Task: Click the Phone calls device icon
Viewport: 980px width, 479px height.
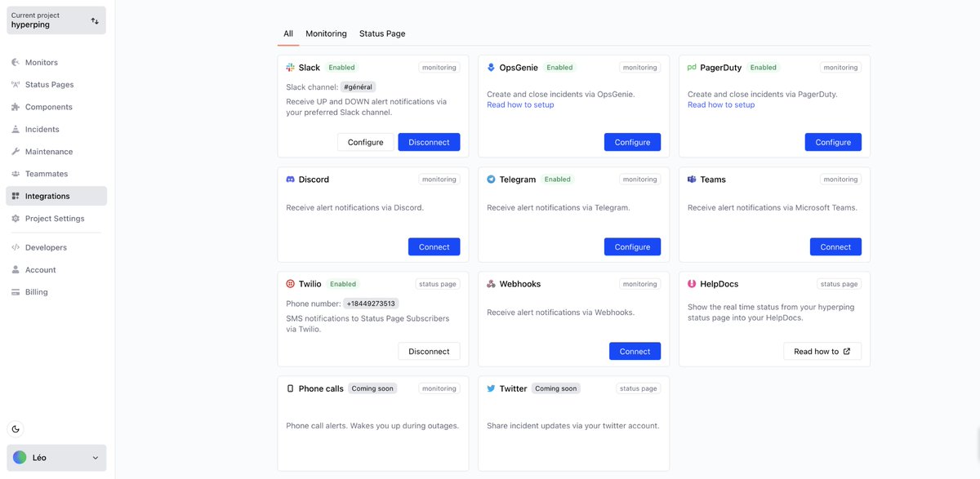Action: pos(290,388)
